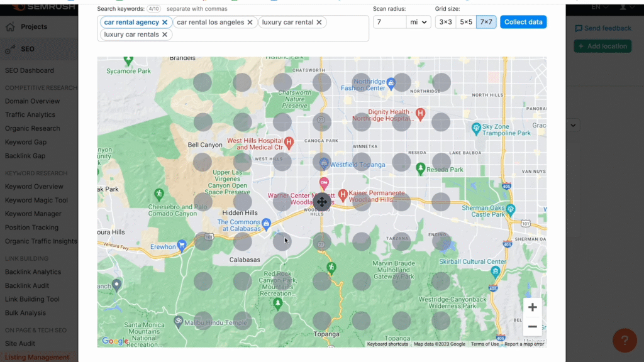Remove the 'luxury car rental' keyword tag
Image resolution: width=644 pixels, height=362 pixels.
(x=319, y=22)
